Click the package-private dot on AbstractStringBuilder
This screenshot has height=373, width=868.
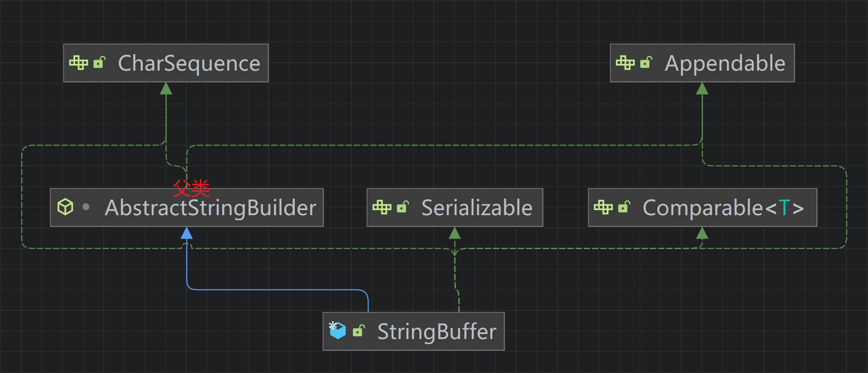[86, 207]
